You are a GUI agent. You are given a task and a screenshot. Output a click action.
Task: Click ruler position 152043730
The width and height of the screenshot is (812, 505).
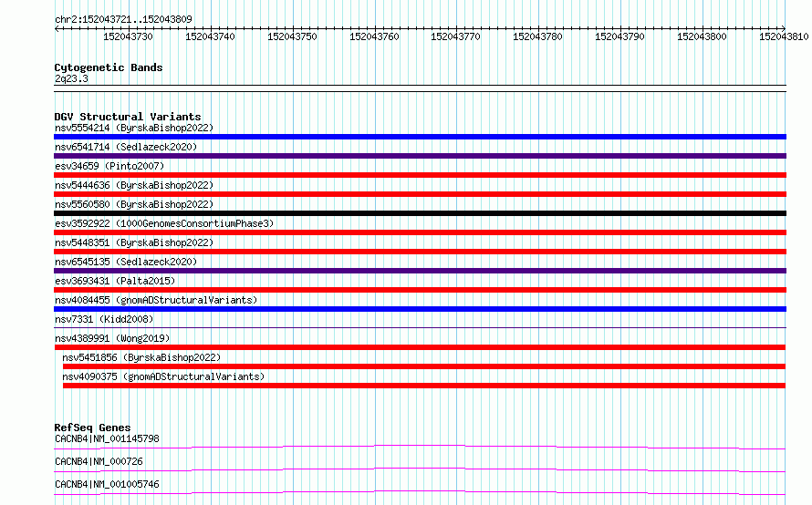click(128, 36)
